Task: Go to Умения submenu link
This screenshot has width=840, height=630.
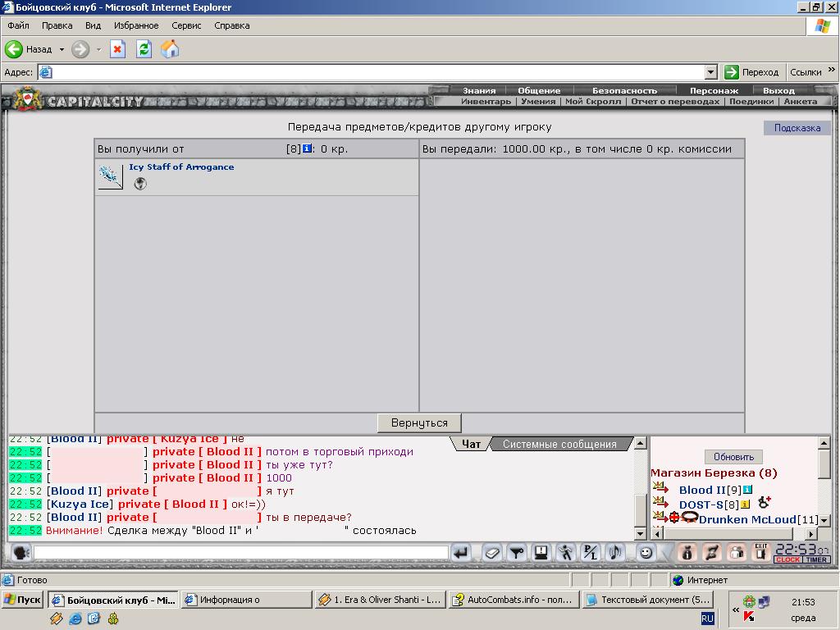Action: coord(538,101)
